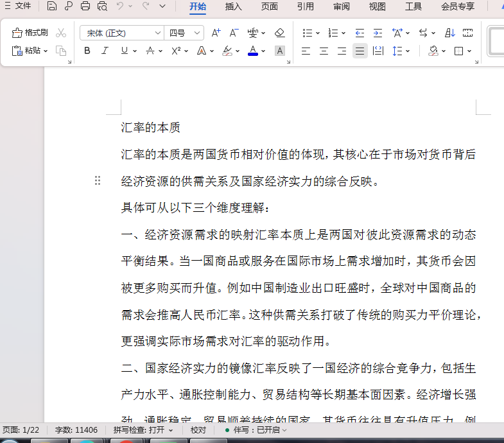Select Justify alignment
Viewport: 504px width, 443px height.
[360, 51]
